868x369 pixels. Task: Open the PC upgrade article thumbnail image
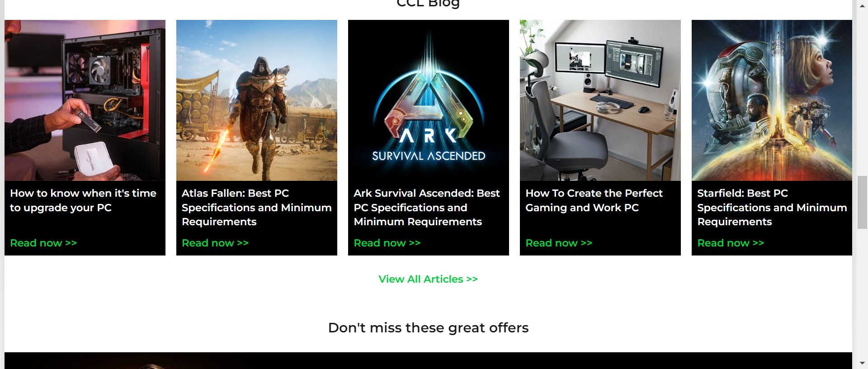[85, 100]
